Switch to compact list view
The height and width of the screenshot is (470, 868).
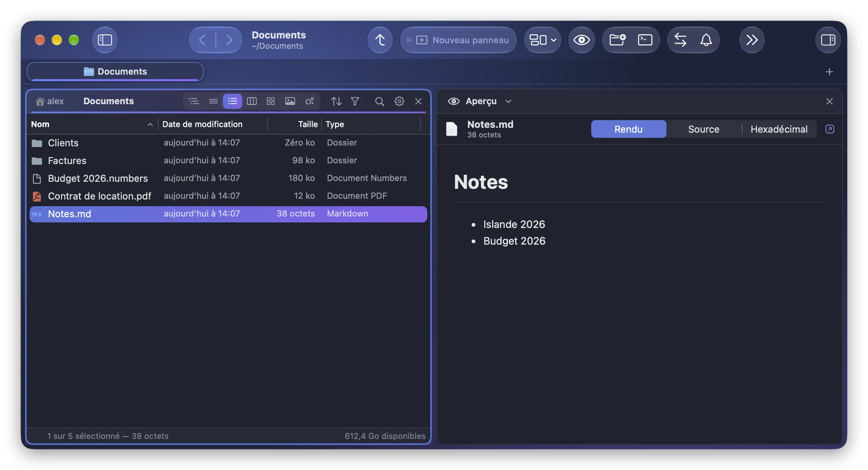213,101
